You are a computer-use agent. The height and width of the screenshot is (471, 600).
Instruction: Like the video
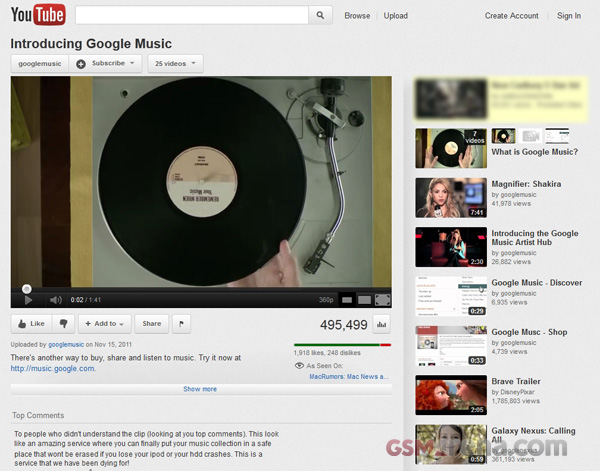click(32, 324)
